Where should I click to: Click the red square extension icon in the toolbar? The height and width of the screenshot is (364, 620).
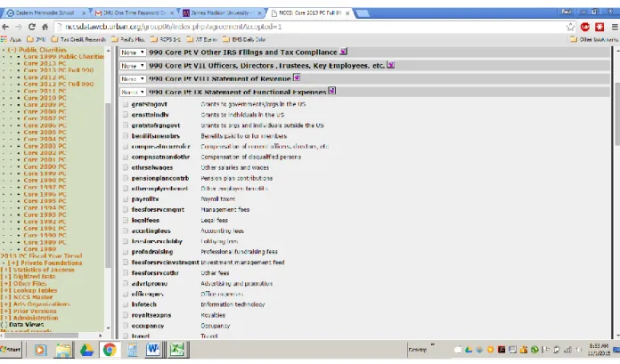point(600,27)
